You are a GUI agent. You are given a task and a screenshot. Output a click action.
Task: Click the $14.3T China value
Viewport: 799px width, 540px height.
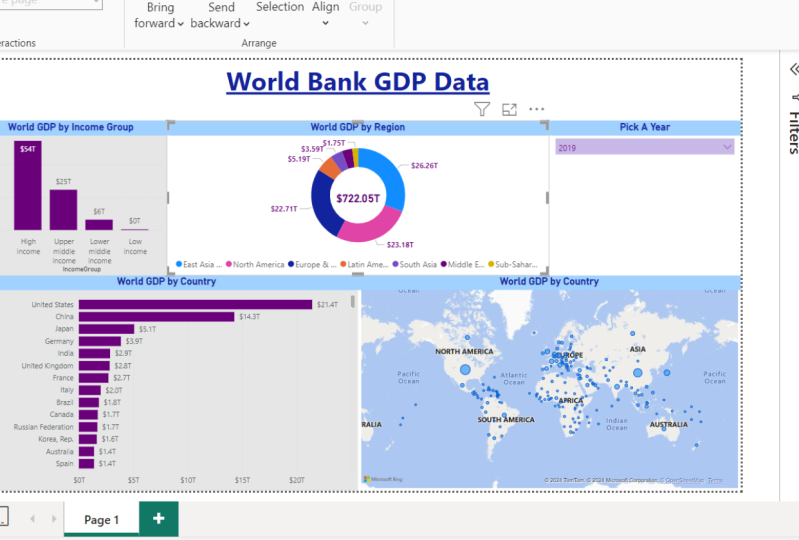250,317
